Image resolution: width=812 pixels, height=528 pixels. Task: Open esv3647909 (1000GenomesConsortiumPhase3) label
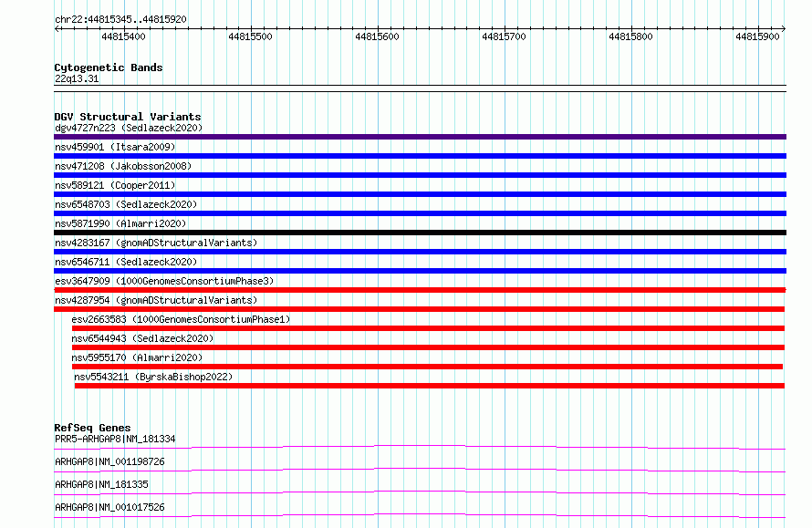coord(164,281)
